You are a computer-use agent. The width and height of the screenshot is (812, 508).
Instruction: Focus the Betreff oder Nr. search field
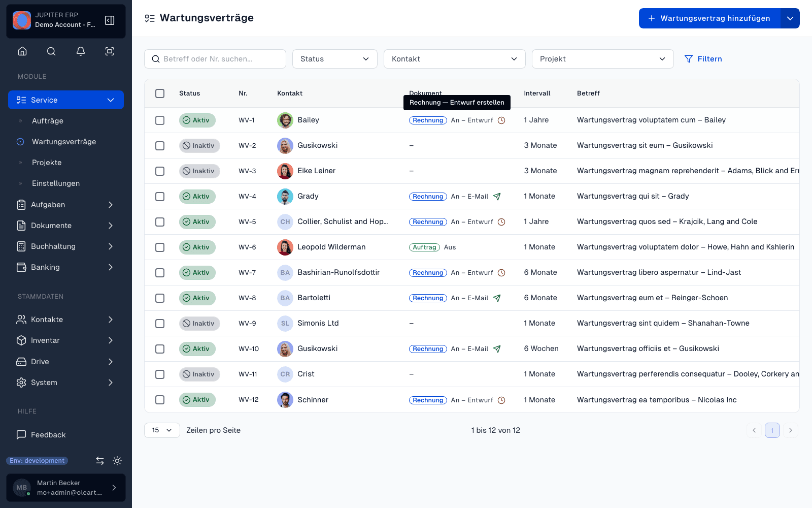pyautogui.click(x=215, y=59)
